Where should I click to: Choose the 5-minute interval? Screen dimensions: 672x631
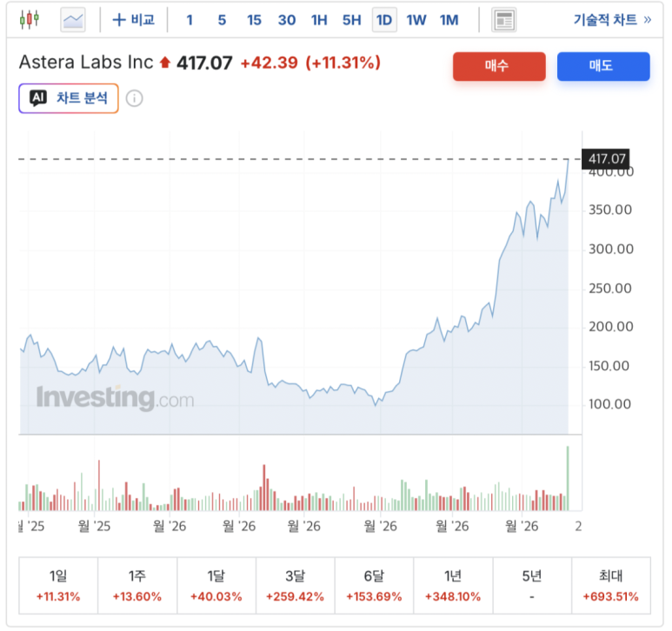222,20
